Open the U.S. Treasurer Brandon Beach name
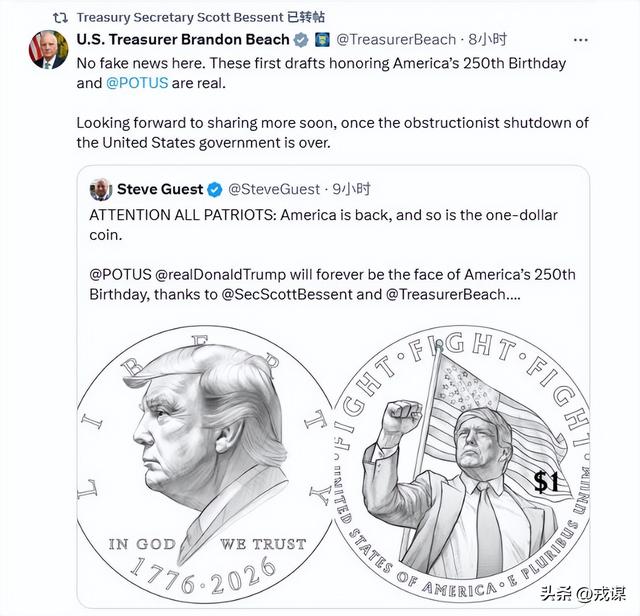This screenshot has width=640, height=616. [183, 40]
